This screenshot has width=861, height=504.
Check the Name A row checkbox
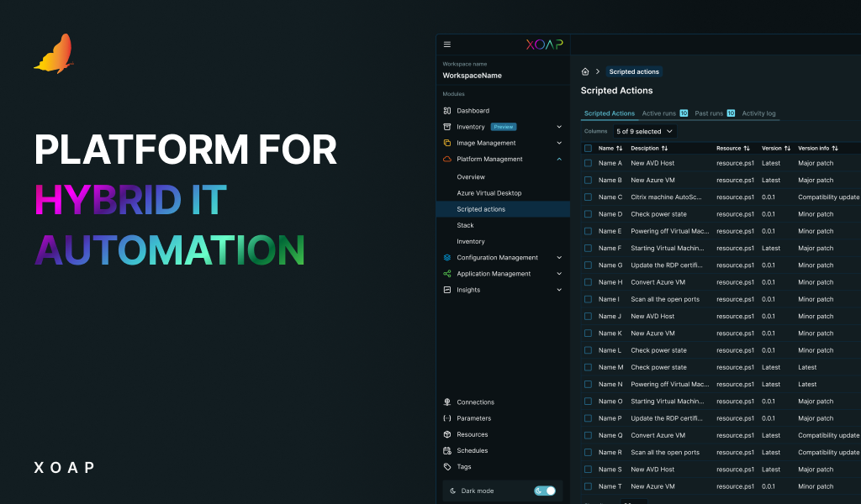587,163
